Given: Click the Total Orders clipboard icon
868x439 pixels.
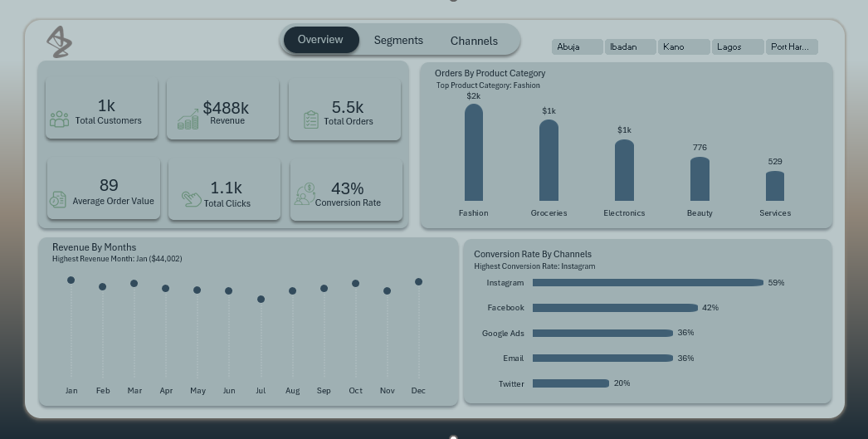Looking at the screenshot, I should click(310, 120).
